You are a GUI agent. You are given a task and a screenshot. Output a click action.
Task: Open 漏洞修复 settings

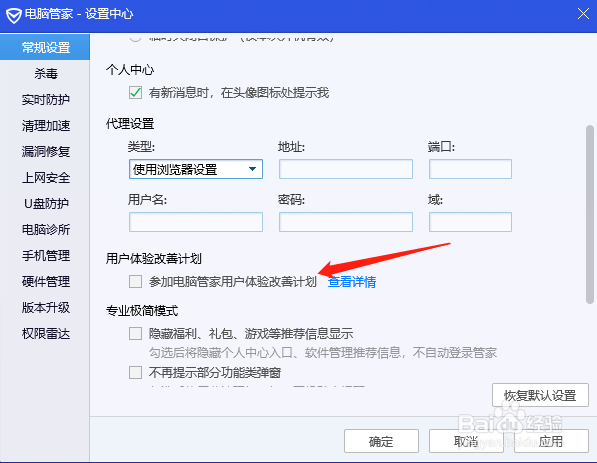(45, 151)
